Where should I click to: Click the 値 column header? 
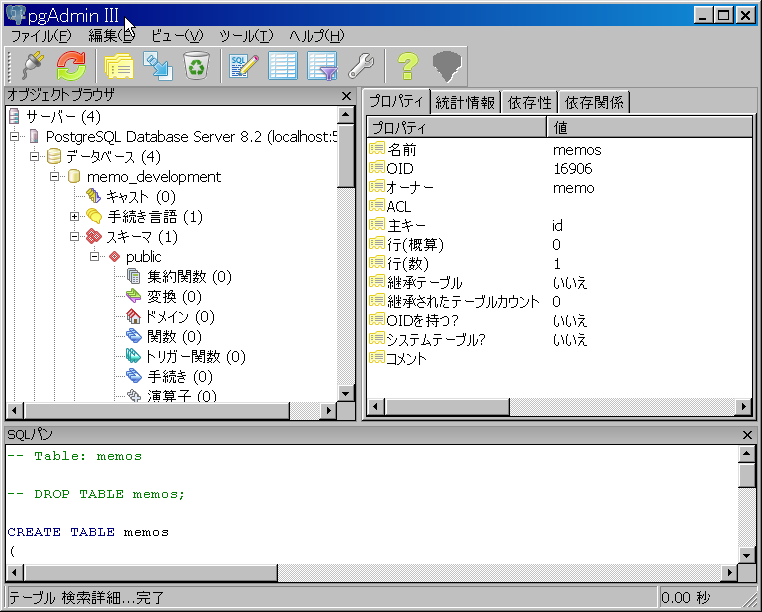650,128
